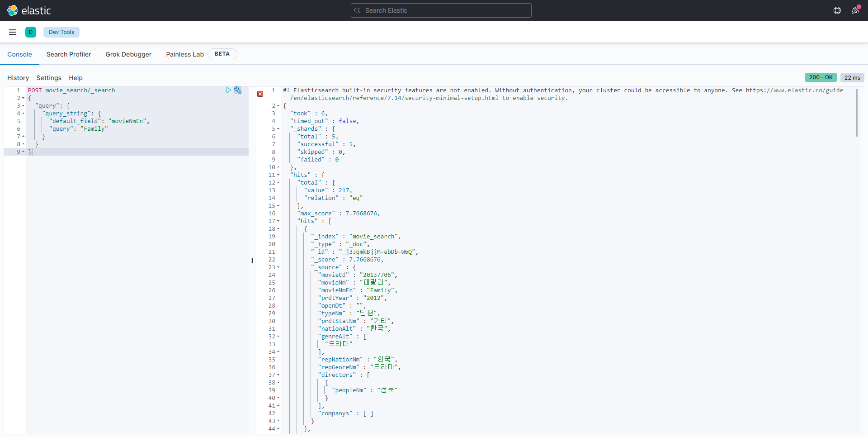Open the space avatar D
Screen dimensions: 868x437
(x=31, y=32)
